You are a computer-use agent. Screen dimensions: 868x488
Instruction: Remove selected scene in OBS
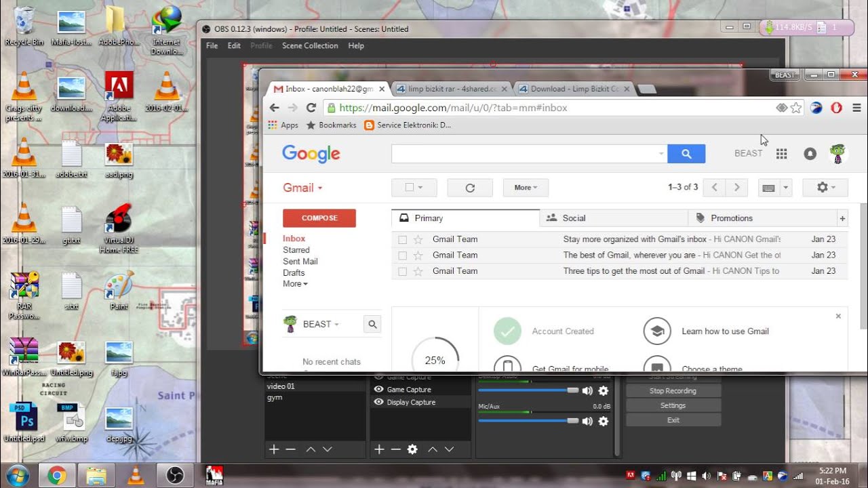[290, 449]
